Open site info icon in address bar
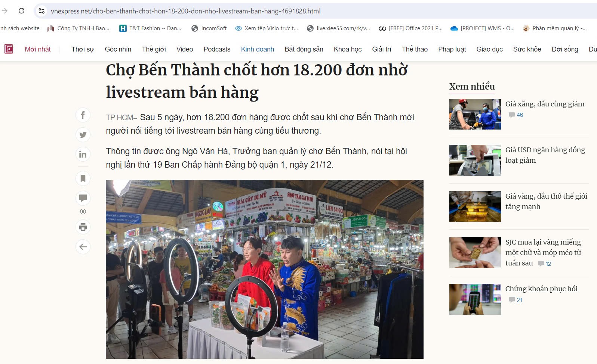597x364 pixels. pyautogui.click(x=42, y=11)
